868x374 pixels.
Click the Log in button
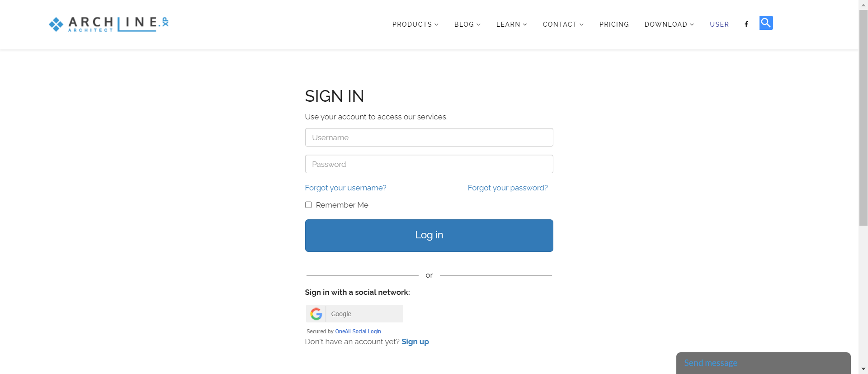429,236
